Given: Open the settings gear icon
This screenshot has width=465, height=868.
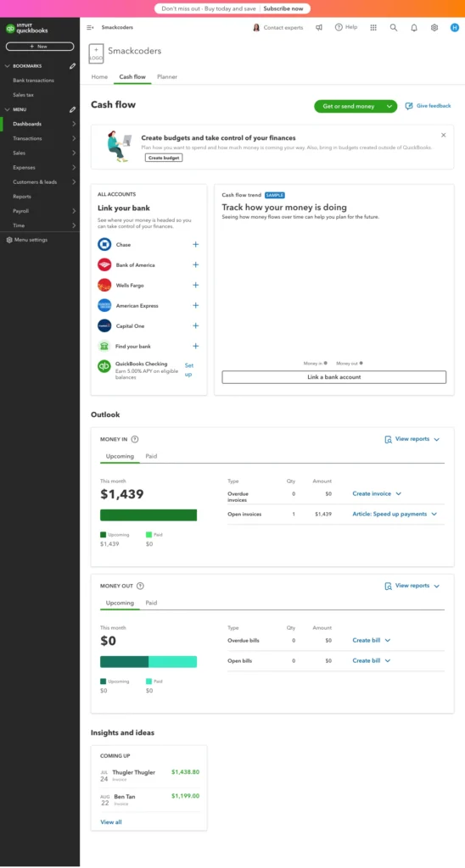Looking at the screenshot, I should [434, 27].
